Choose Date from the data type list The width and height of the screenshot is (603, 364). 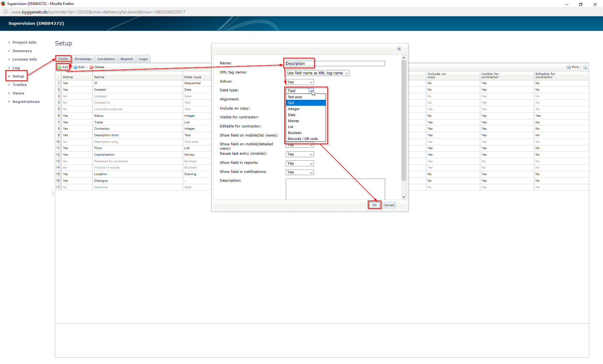click(306, 115)
